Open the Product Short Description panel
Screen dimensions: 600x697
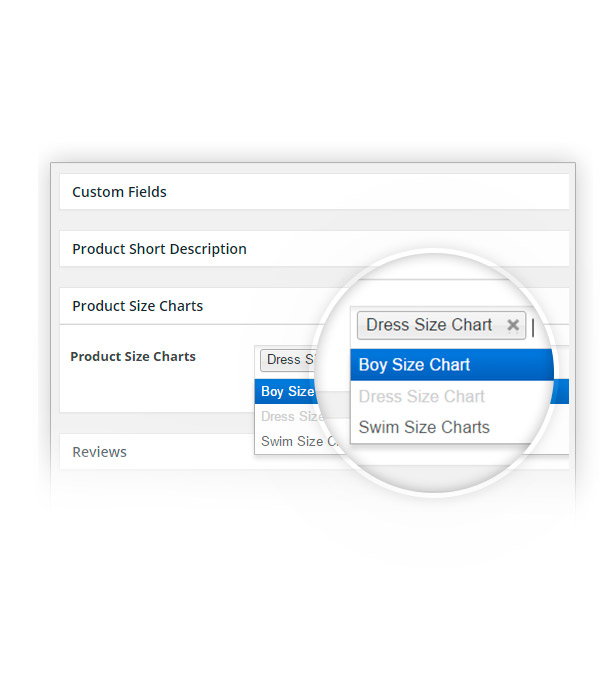tap(160, 249)
